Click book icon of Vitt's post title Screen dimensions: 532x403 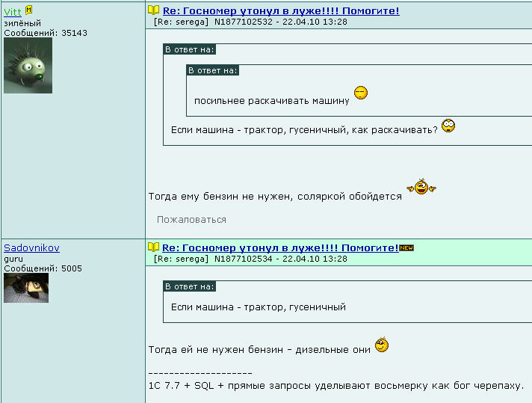click(153, 10)
